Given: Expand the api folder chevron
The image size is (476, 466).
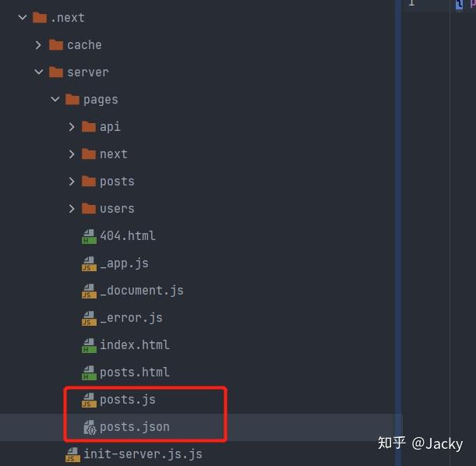Looking at the screenshot, I should pos(72,127).
